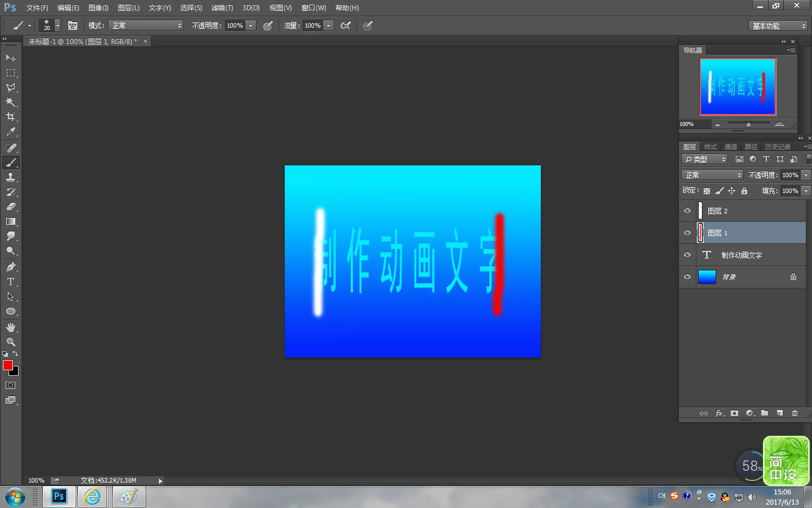Select the Move tool
This screenshot has width=812, height=508.
point(11,58)
